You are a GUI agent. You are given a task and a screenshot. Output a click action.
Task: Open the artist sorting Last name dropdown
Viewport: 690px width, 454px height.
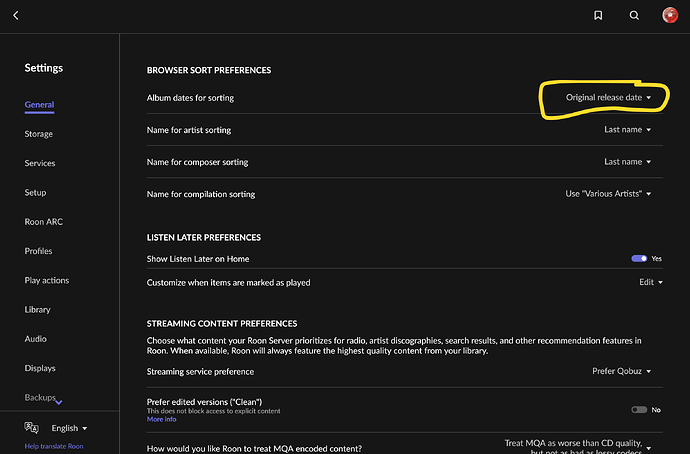point(628,129)
